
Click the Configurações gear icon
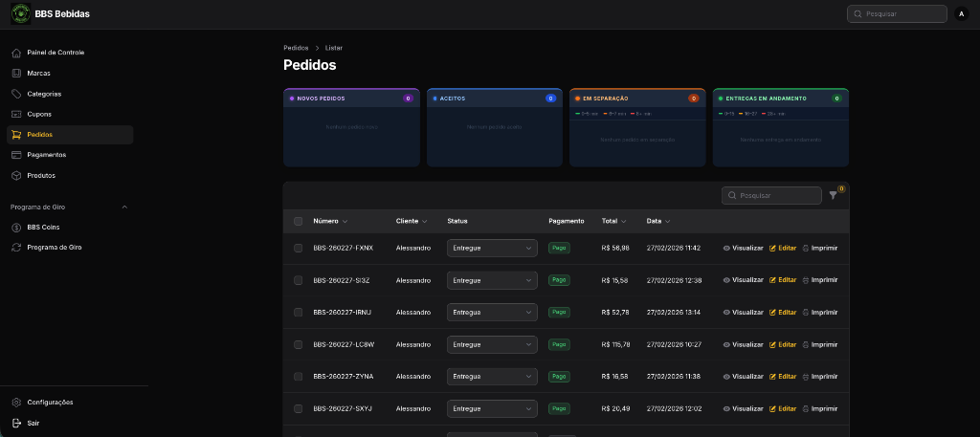tap(16, 402)
